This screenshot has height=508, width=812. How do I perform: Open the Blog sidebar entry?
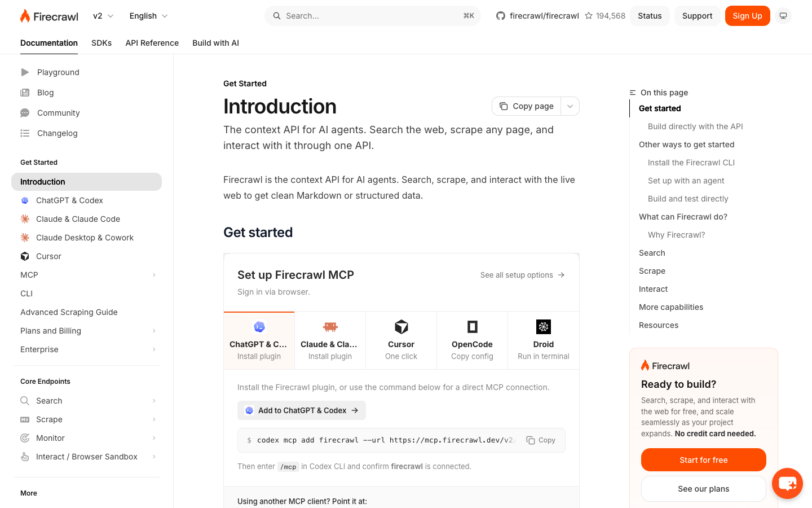(45, 93)
